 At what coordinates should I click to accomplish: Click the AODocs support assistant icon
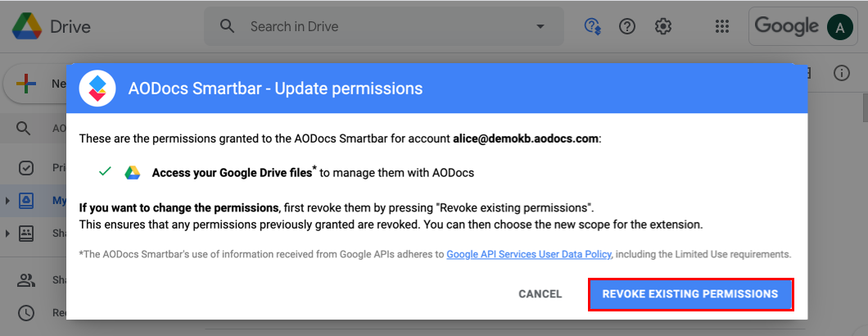coord(593,26)
